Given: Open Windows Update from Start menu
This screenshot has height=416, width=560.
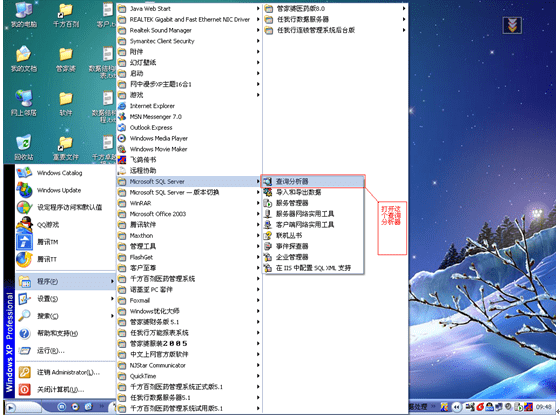Looking at the screenshot, I should 66,190.
